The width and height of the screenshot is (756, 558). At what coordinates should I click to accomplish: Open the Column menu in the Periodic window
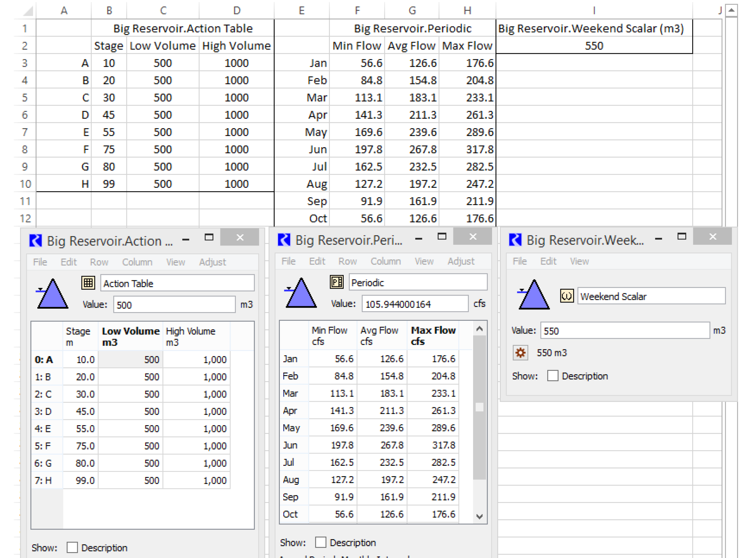(x=385, y=261)
